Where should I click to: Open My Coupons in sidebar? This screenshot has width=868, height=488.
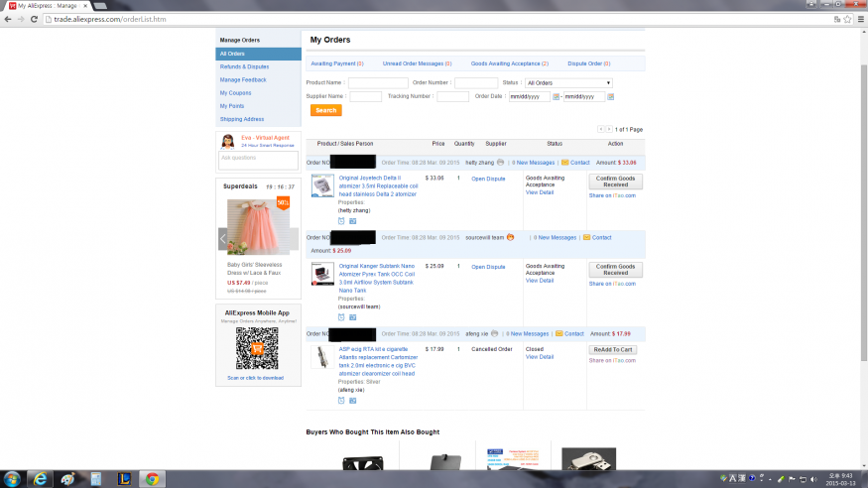click(x=235, y=93)
